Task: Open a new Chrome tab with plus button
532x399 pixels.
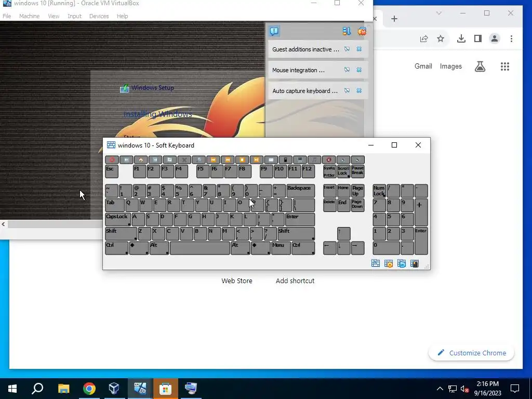Action: click(x=394, y=19)
